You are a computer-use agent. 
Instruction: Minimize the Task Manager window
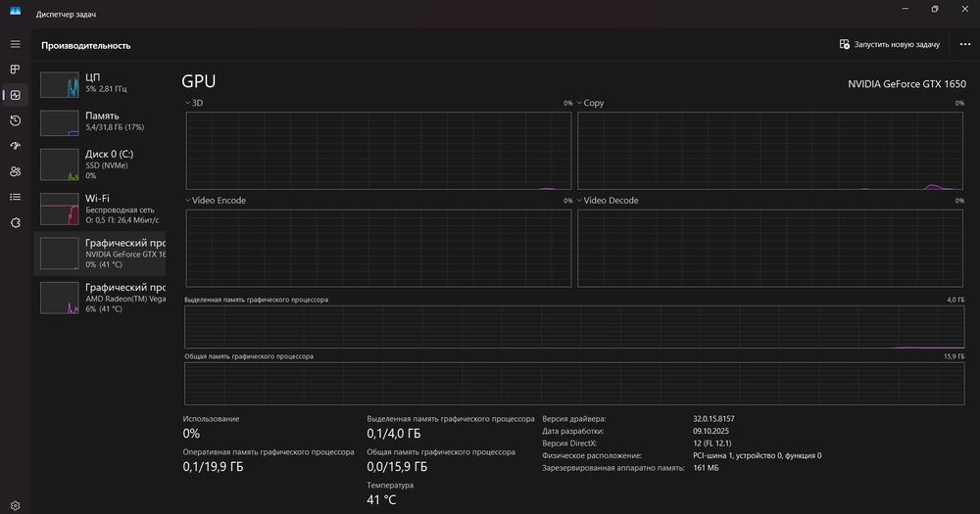point(905,9)
